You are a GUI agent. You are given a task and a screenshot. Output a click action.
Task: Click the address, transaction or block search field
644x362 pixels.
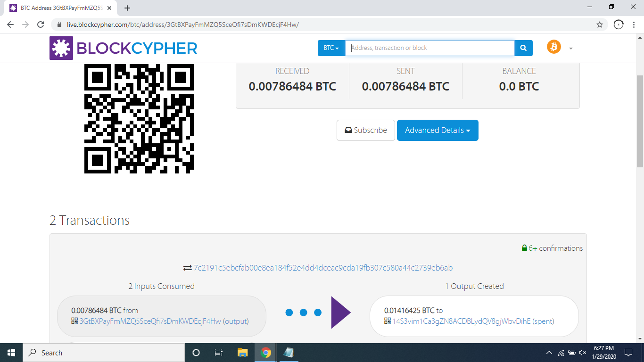pyautogui.click(x=430, y=48)
